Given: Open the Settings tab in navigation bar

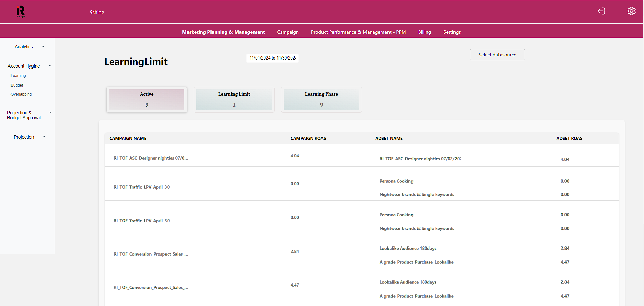Looking at the screenshot, I should point(452,32).
